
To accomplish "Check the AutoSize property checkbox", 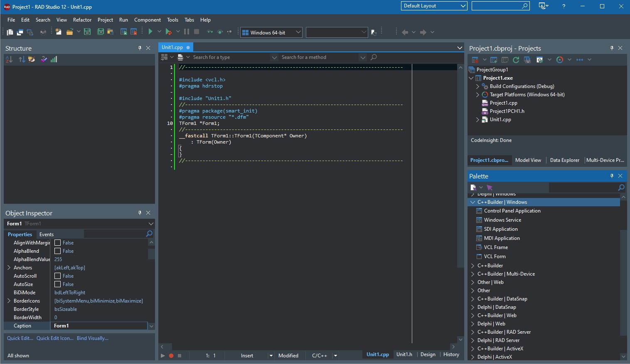I will [58, 284].
